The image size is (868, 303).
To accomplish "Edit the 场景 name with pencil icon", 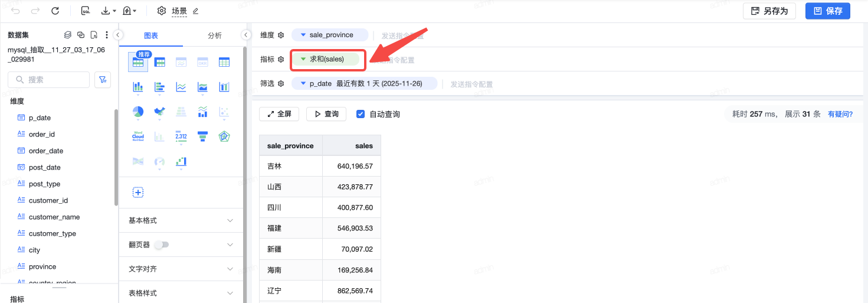I will point(196,11).
